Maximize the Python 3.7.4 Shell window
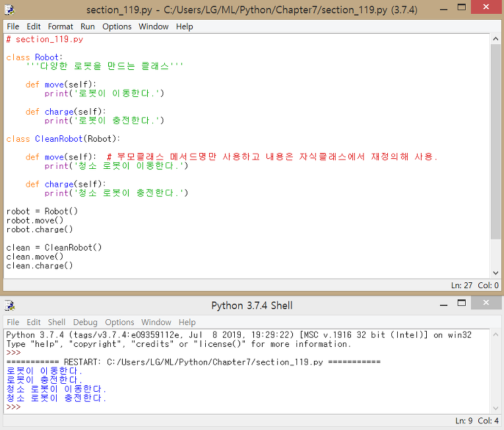Viewport: 504px width, 430px height. [462, 303]
